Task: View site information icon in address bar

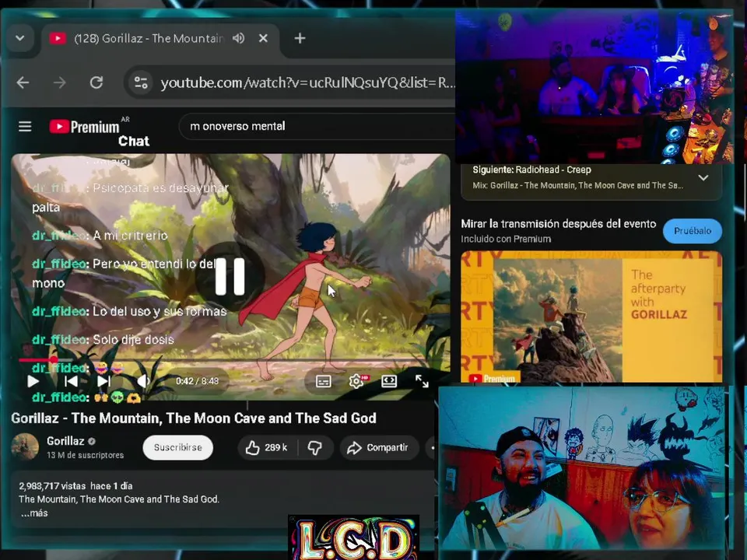Action: point(141,83)
